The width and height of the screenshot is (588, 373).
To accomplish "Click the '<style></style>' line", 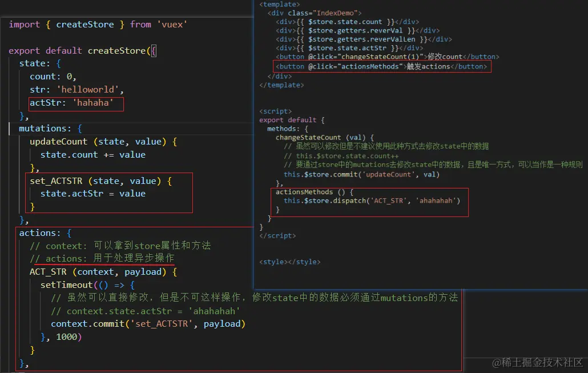I will (x=289, y=262).
